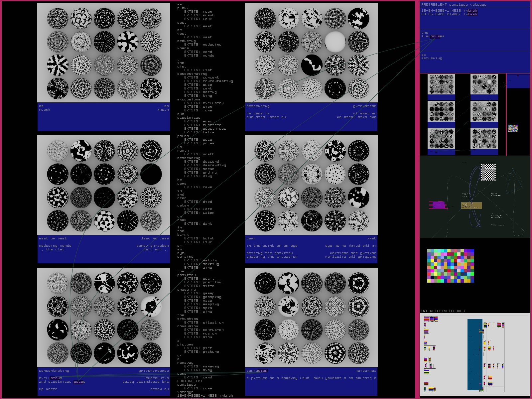Click the large multicolor palette grid
Image resolution: width=532 pixels, height=399 pixels.
[x=451, y=266]
